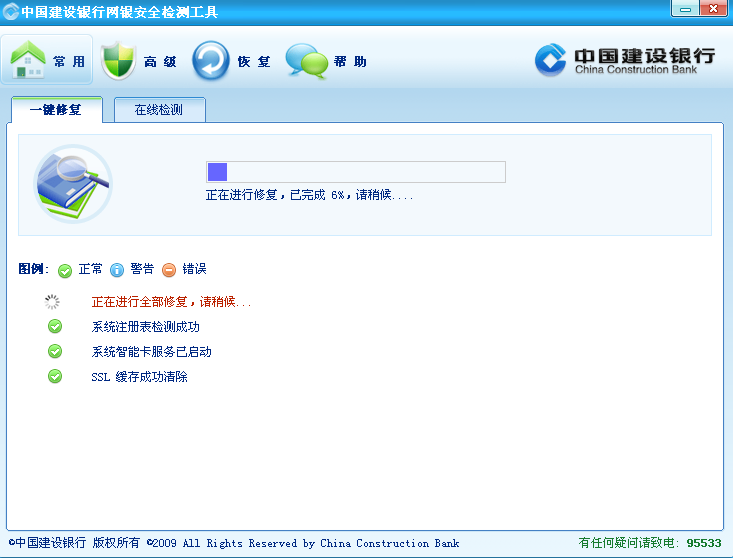Select the text 正在进行全部修复，请稍候...
733x558 pixels.
point(171,302)
